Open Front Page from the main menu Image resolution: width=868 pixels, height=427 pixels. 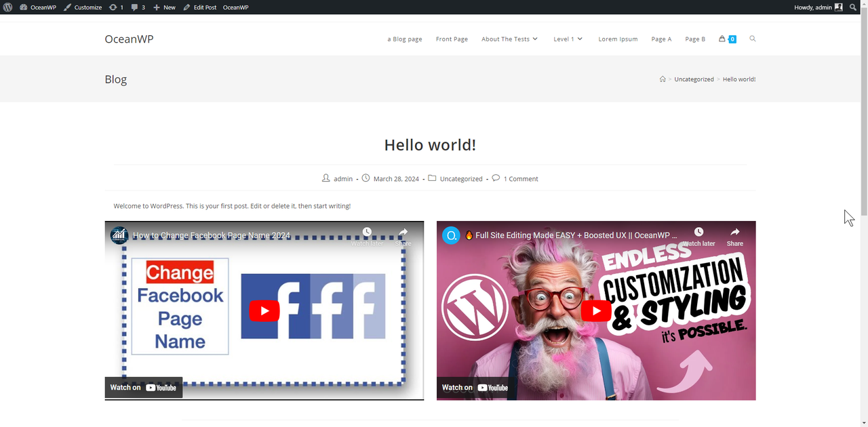click(452, 39)
